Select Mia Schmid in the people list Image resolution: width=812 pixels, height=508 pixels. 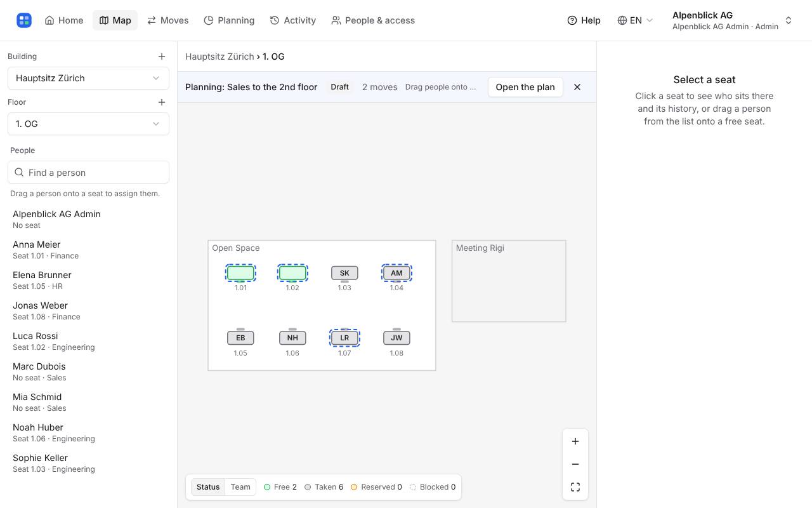[x=88, y=402]
